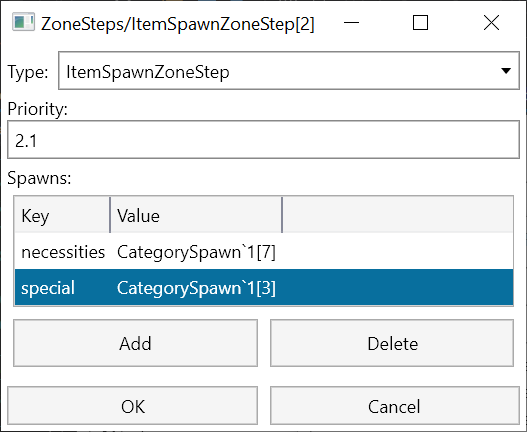Select the necessities key cell

[x=63, y=252]
